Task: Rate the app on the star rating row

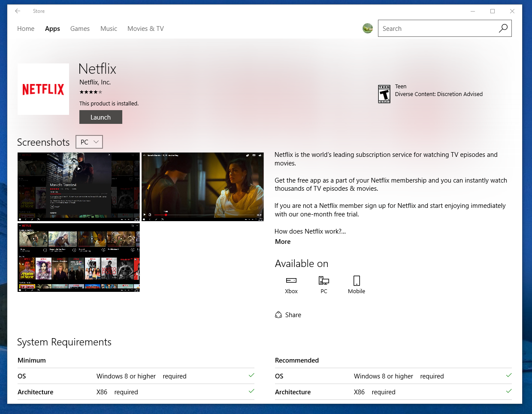Action: (x=91, y=92)
